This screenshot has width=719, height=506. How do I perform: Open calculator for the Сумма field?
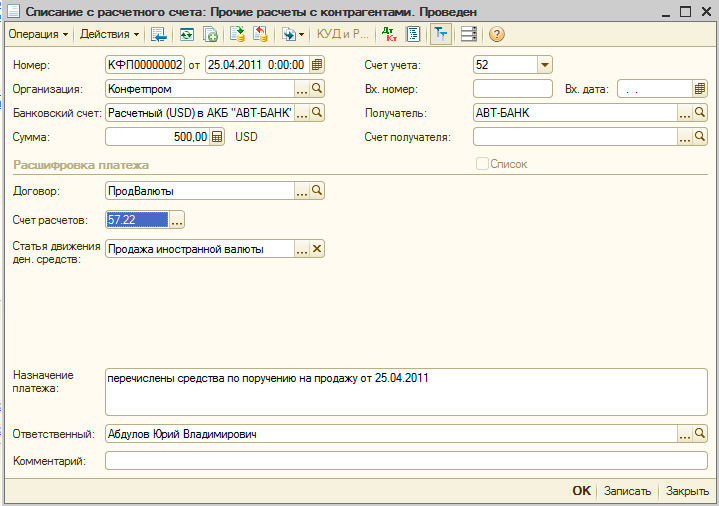coord(217,137)
